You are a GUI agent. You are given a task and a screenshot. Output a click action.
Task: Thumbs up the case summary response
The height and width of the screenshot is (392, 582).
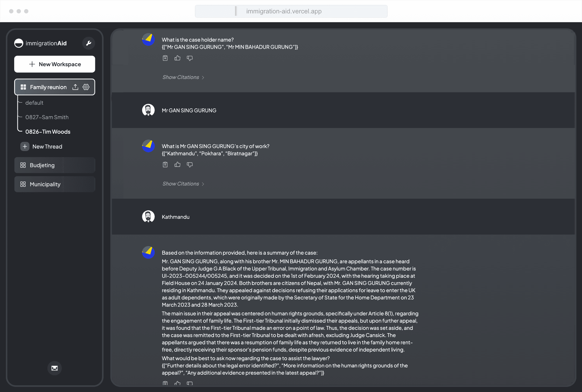(177, 383)
